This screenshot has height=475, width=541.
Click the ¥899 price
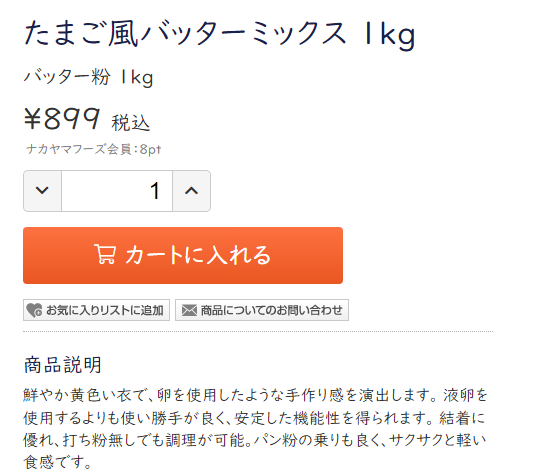click(62, 118)
